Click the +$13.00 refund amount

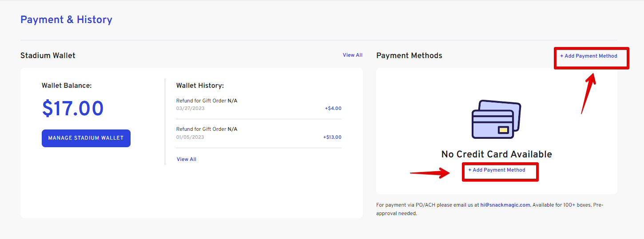click(332, 137)
